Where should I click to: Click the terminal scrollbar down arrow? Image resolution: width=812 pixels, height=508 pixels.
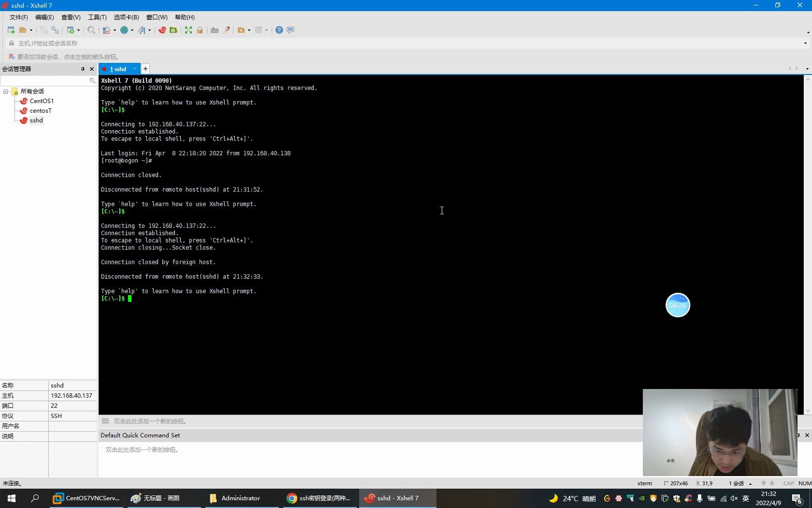808,411
